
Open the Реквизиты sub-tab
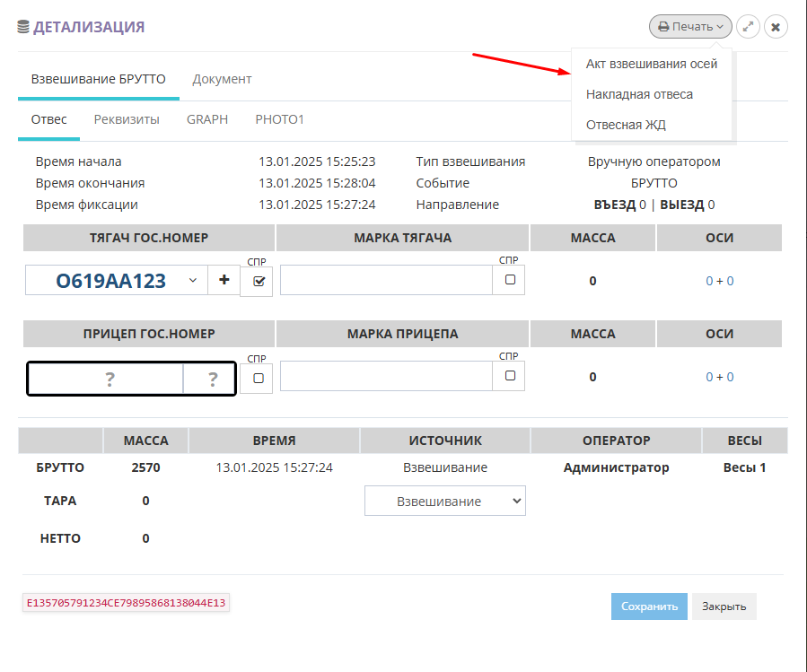click(x=127, y=119)
